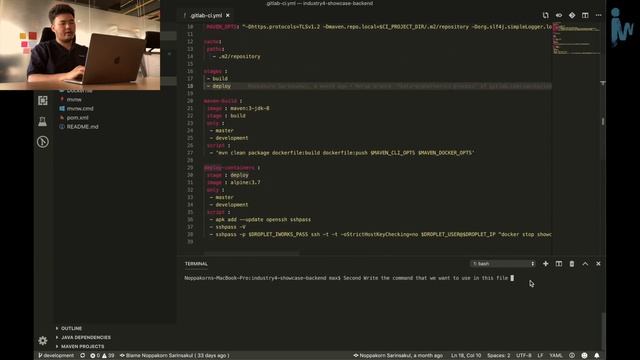
Task: Split the terminal panel
Action: (559, 264)
